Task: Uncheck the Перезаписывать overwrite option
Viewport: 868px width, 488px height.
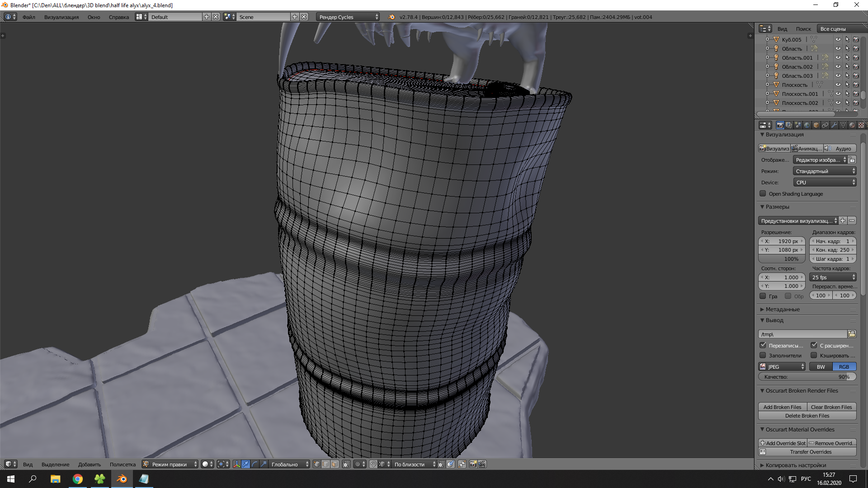Action: click(763, 345)
